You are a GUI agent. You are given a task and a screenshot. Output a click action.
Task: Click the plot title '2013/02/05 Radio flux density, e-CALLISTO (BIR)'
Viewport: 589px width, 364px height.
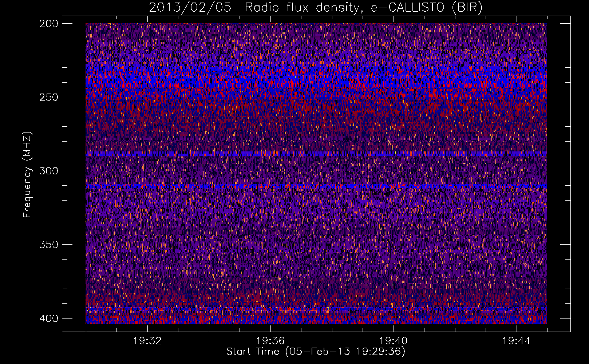316,8
